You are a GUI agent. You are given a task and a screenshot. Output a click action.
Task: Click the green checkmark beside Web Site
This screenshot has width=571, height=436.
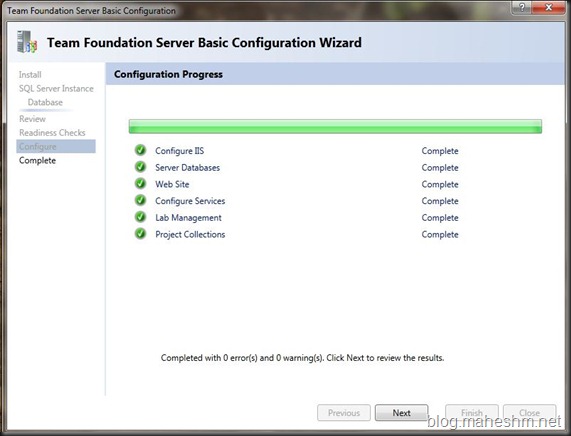140,184
